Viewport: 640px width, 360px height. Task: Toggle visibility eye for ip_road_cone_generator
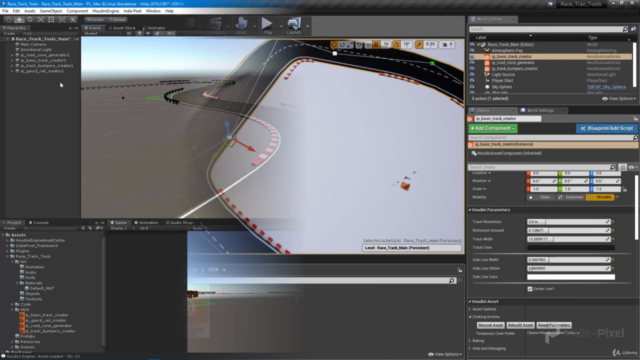point(472,63)
